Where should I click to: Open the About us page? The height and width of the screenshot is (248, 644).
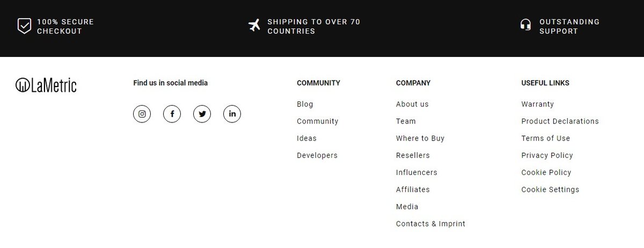(412, 104)
